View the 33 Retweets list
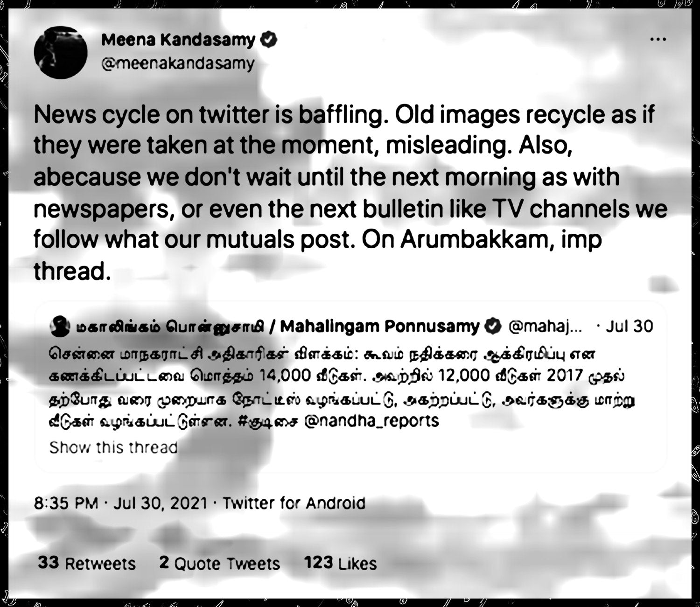 87,563
